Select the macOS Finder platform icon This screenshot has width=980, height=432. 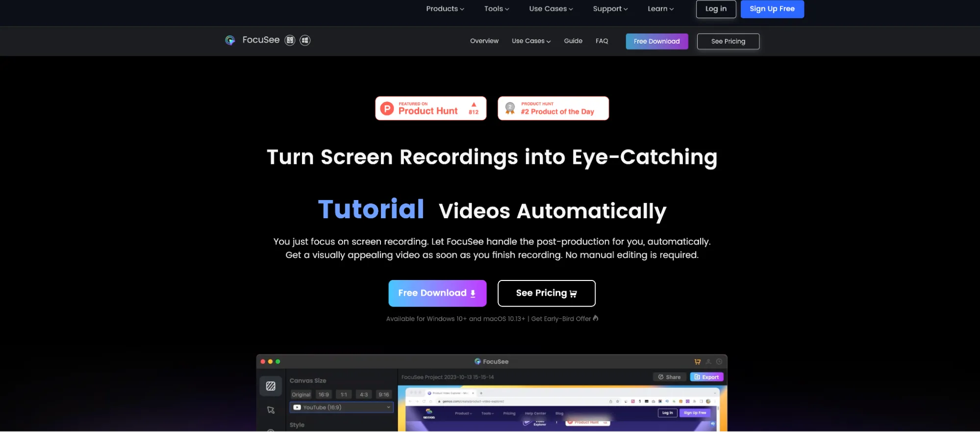290,40
